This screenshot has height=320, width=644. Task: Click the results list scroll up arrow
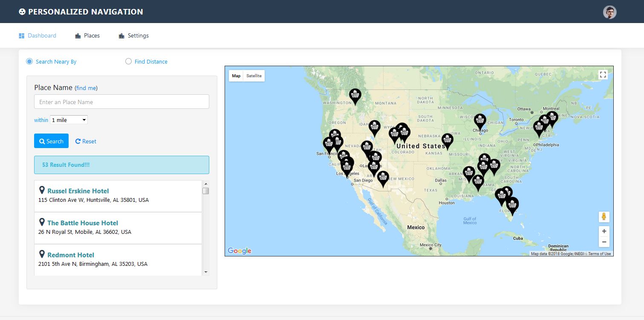[205, 184]
